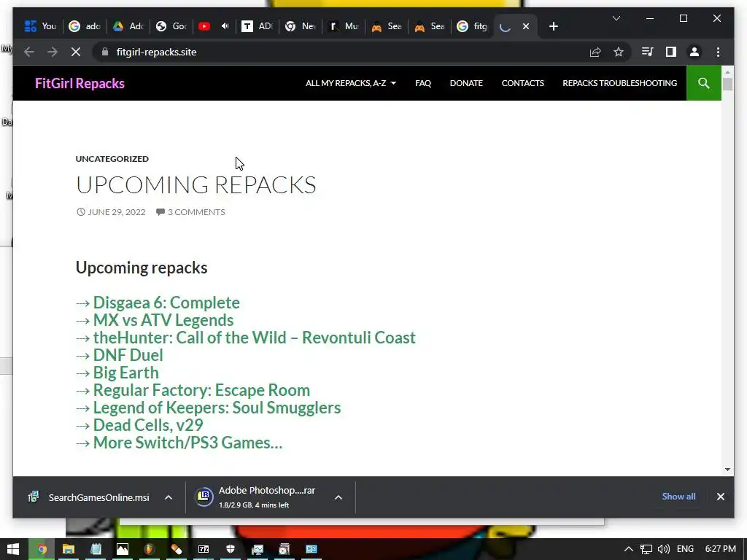Open the volume control in tray
Image resolution: width=747 pixels, height=560 pixels.
pyautogui.click(x=663, y=549)
